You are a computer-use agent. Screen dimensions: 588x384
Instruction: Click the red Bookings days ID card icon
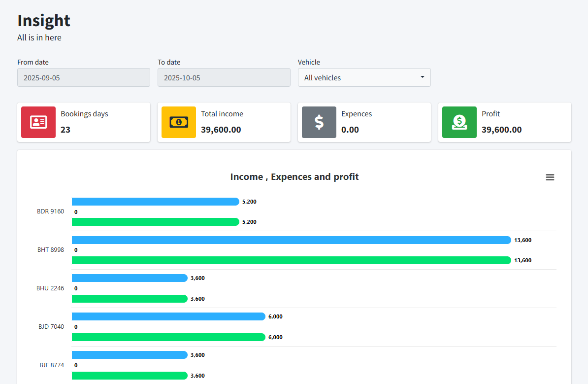coord(38,122)
